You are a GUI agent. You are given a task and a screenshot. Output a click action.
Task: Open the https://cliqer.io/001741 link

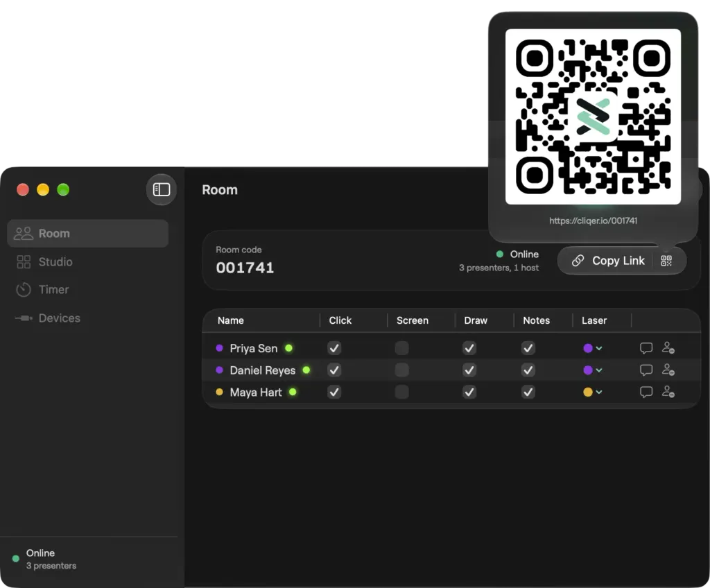coord(593,220)
